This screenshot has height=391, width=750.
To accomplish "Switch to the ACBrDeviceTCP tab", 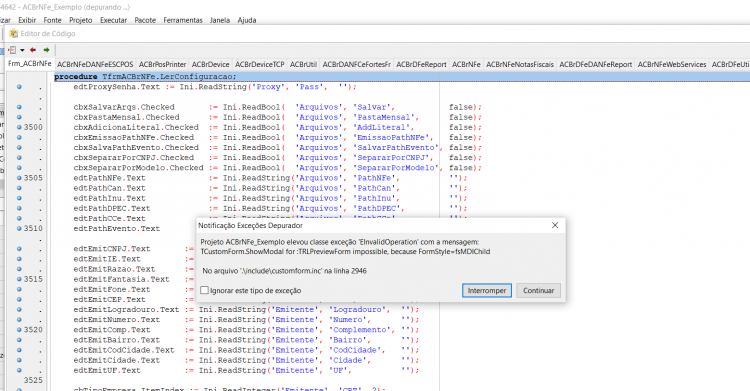I will pos(260,64).
